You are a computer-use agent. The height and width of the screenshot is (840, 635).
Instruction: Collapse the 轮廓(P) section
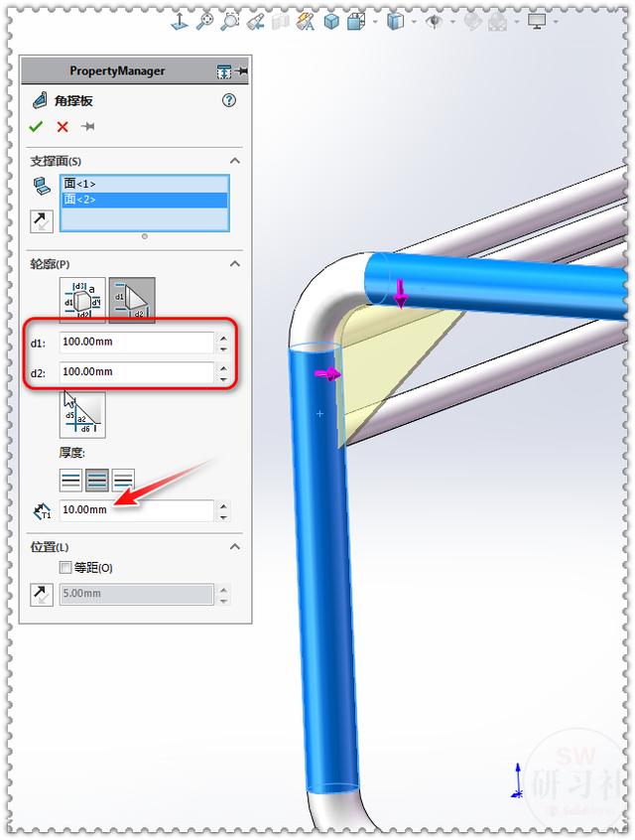(234, 263)
